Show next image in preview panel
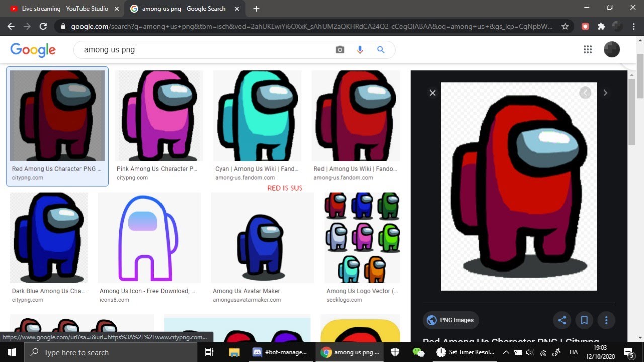The image size is (644, 362). (x=605, y=93)
